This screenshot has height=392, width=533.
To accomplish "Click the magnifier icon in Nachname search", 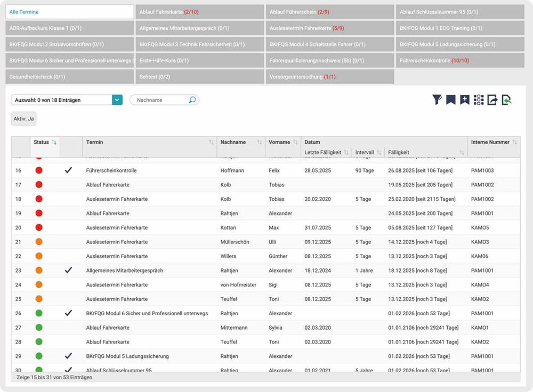I will 192,100.
